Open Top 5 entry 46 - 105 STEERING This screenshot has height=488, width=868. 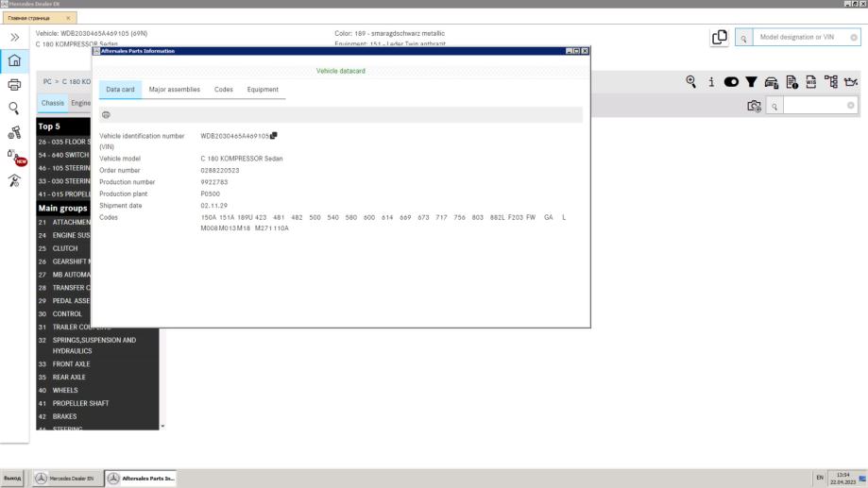63,168
